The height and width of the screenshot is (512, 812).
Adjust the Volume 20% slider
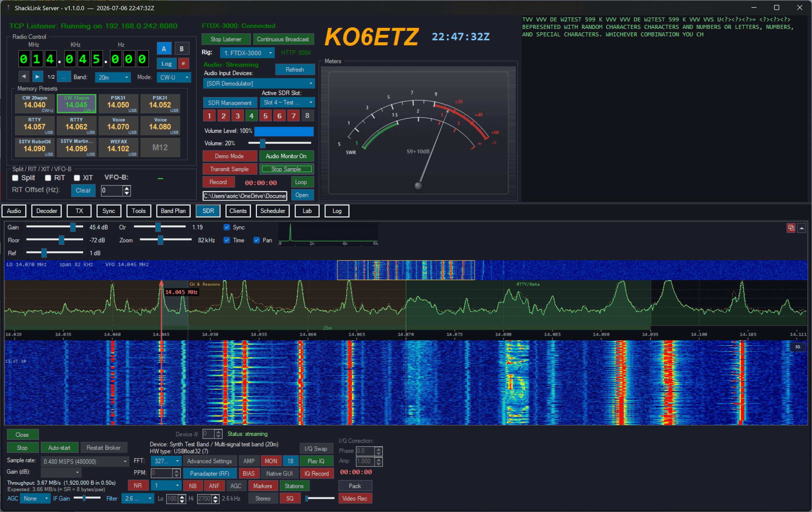tap(279, 143)
